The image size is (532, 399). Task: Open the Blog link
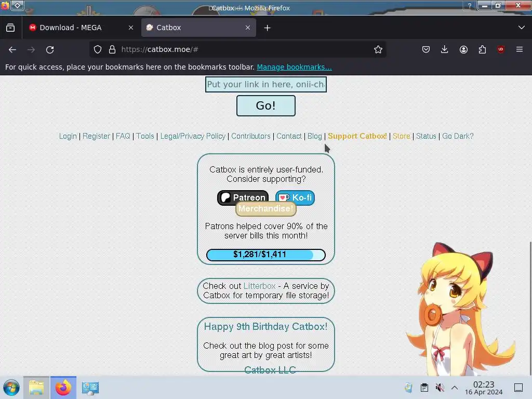pyautogui.click(x=314, y=136)
